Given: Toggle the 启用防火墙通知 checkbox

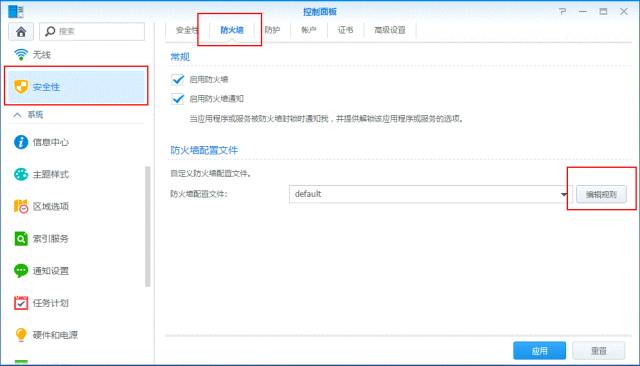Looking at the screenshot, I should click(x=178, y=99).
